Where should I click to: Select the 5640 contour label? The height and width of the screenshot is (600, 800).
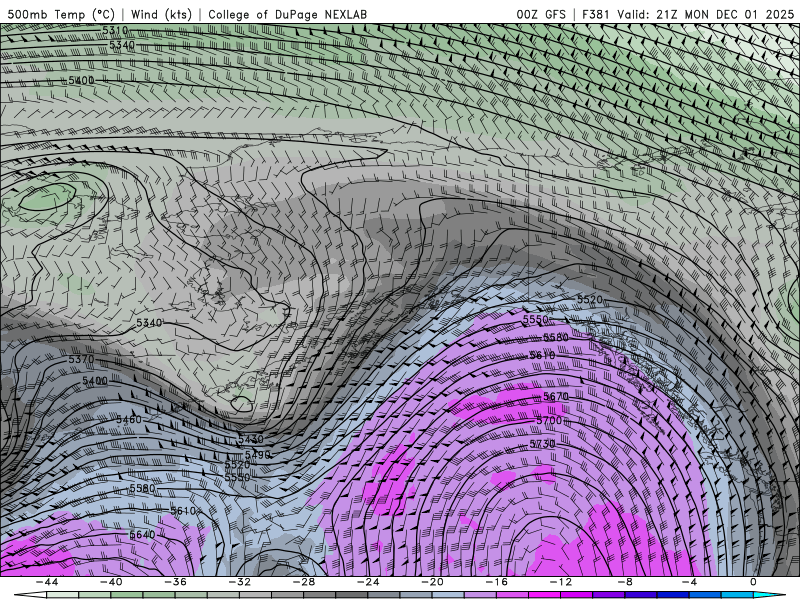click(142, 535)
